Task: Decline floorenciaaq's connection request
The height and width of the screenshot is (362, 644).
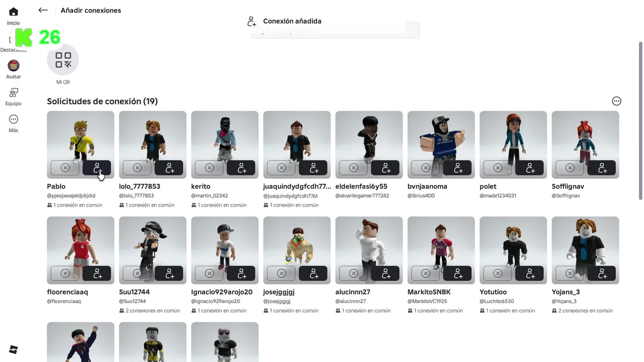Action: coord(65,273)
